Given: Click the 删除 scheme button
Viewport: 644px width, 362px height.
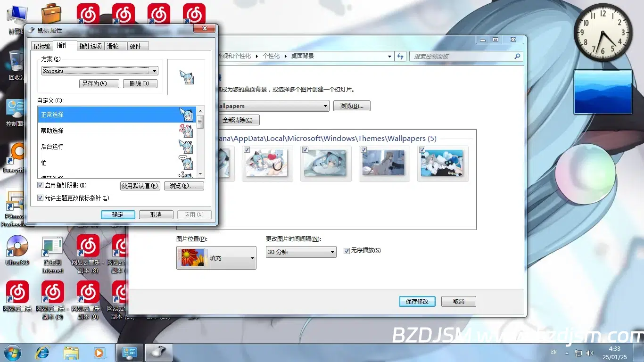Looking at the screenshot, I should pos(140,83).
